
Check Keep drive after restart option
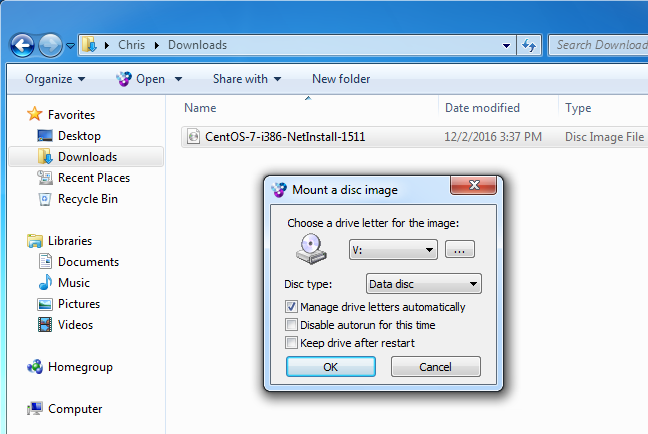292,343
